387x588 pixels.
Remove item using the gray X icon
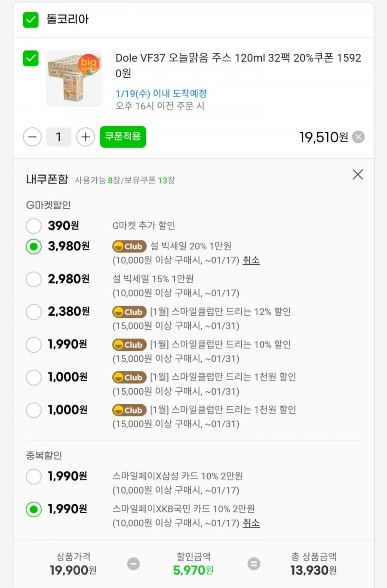(358, 137)
